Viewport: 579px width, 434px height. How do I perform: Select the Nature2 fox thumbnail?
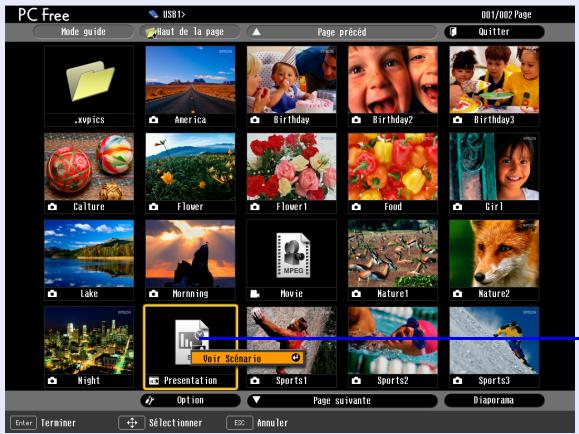(x=494, y=253)
